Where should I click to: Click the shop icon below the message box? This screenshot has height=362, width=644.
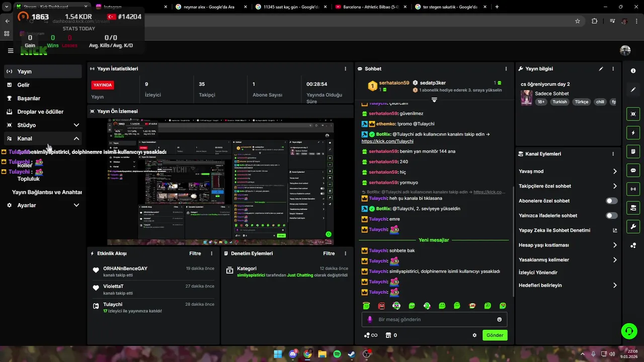(x=388, y=335)
